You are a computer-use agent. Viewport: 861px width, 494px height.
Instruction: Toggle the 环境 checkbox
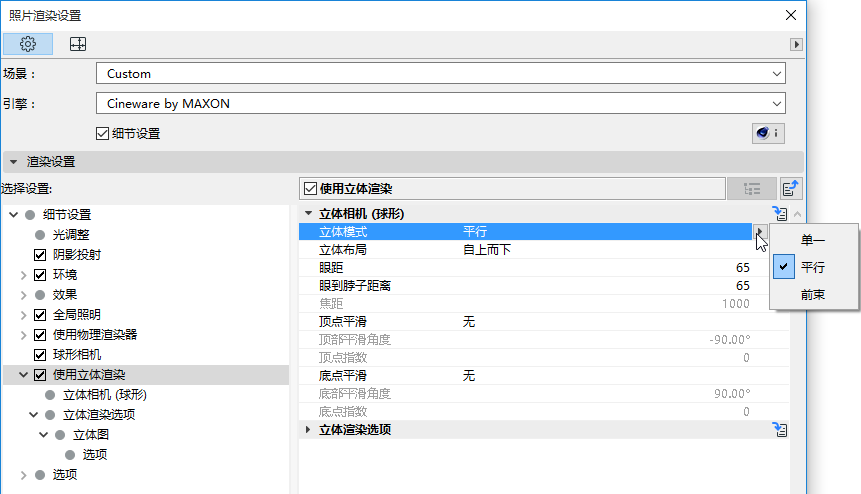click(x=40, y=274)
